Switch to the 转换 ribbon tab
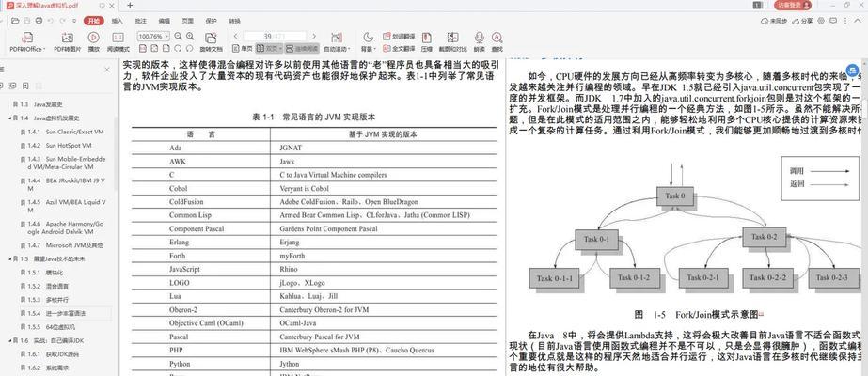This screenshot has width=868, height=376. 234,21
